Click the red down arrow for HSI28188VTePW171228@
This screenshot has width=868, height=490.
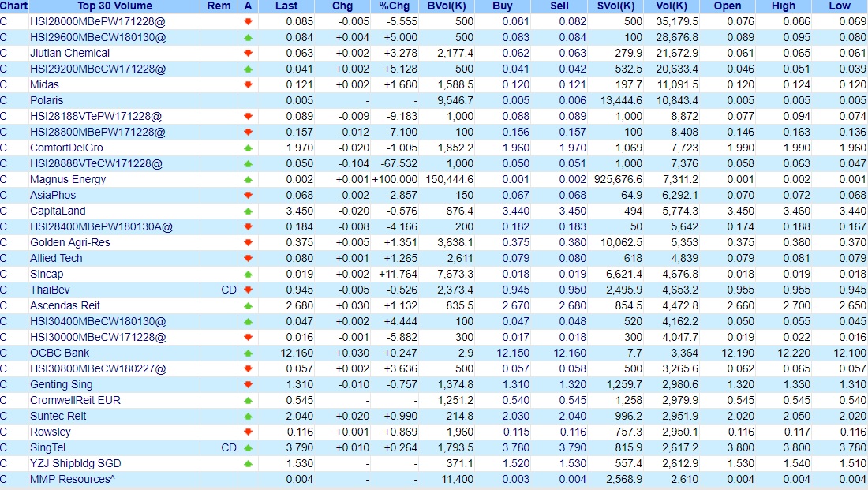coord(248,116)
